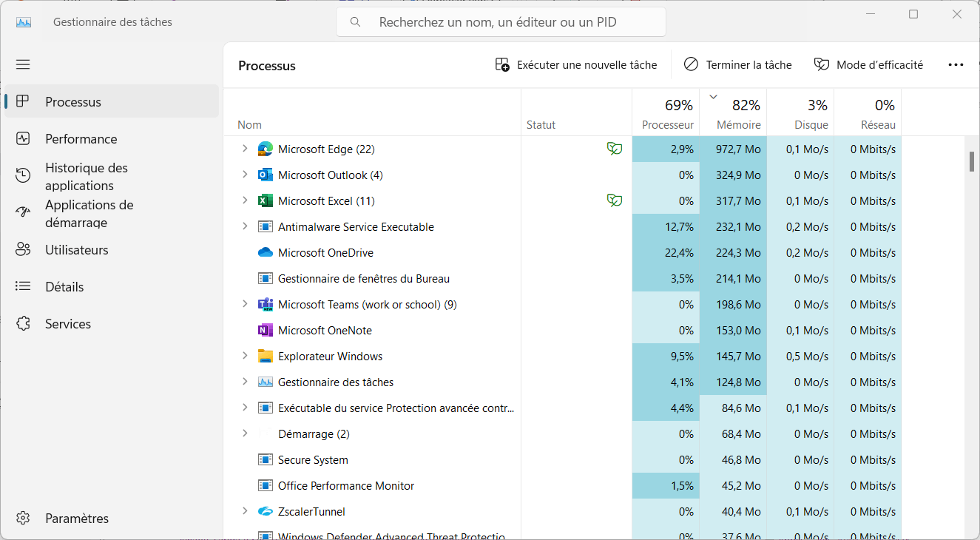The height and width of the screenshot is (540, 980).
Task: Switch to the Utilisateurs tab
Action: (x=112, y=249)
